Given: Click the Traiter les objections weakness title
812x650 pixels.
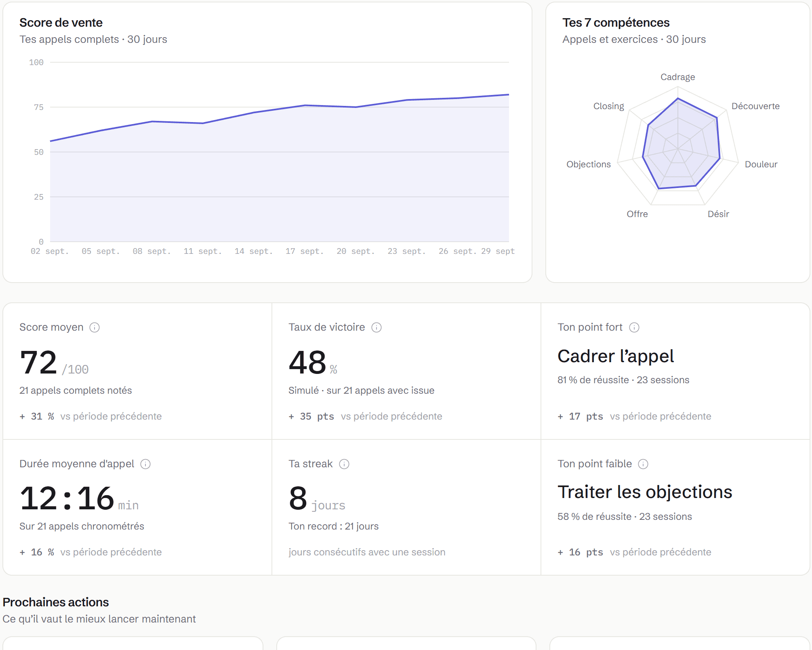Looking at the screenshot, I should [645, 492].
